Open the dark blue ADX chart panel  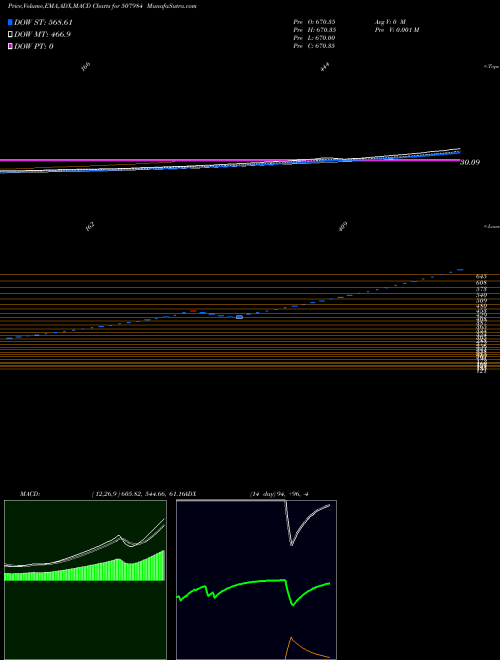click(256, 580)
